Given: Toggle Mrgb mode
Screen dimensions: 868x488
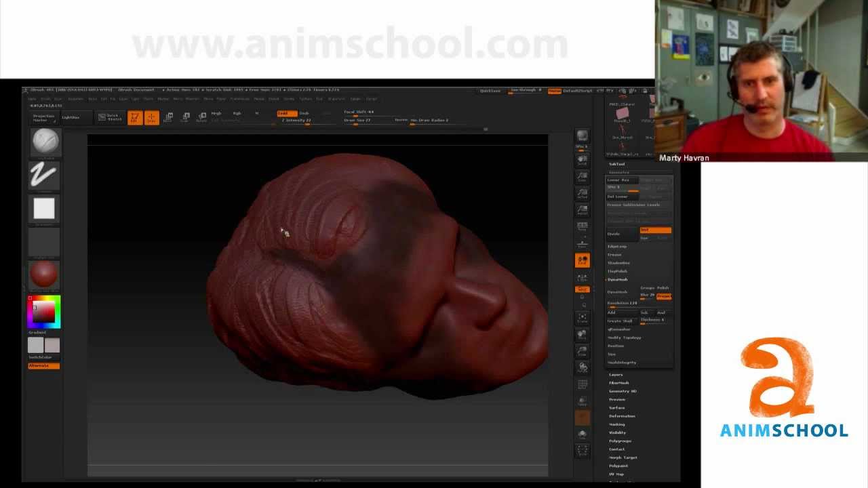Looking at the screenshot, I should (216, 113).
